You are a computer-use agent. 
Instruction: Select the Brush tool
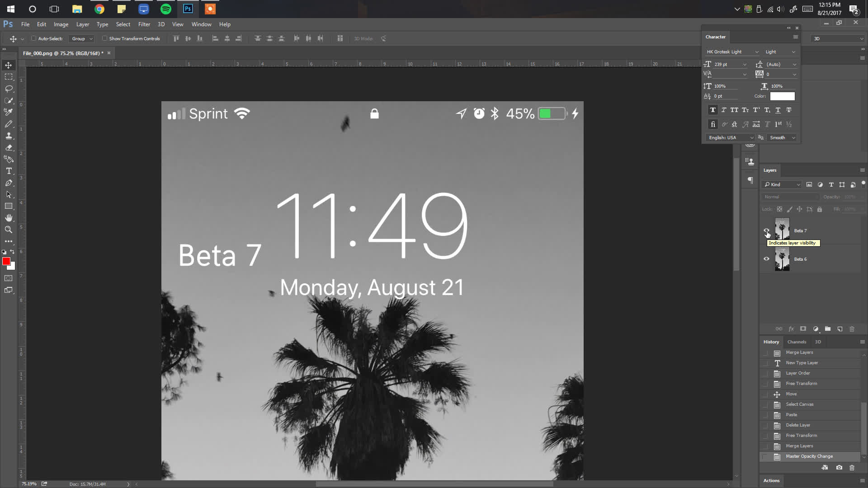[x=9, y=124]
